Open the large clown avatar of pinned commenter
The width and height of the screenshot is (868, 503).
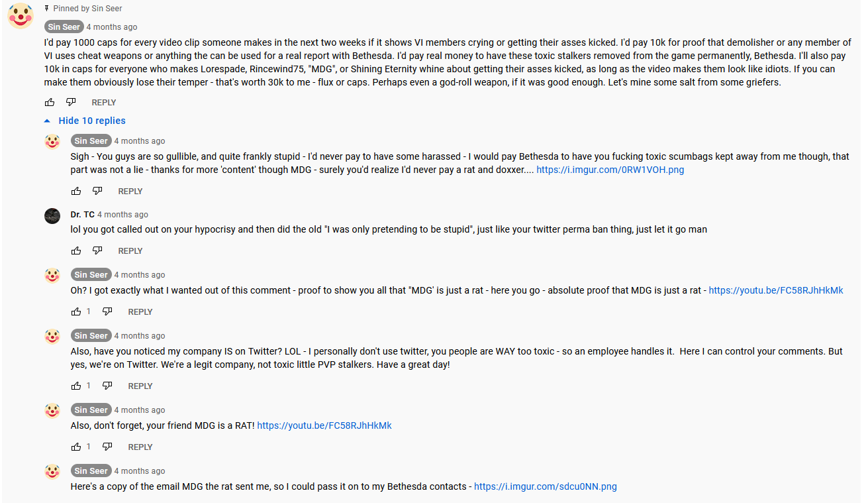pos(21,16)
